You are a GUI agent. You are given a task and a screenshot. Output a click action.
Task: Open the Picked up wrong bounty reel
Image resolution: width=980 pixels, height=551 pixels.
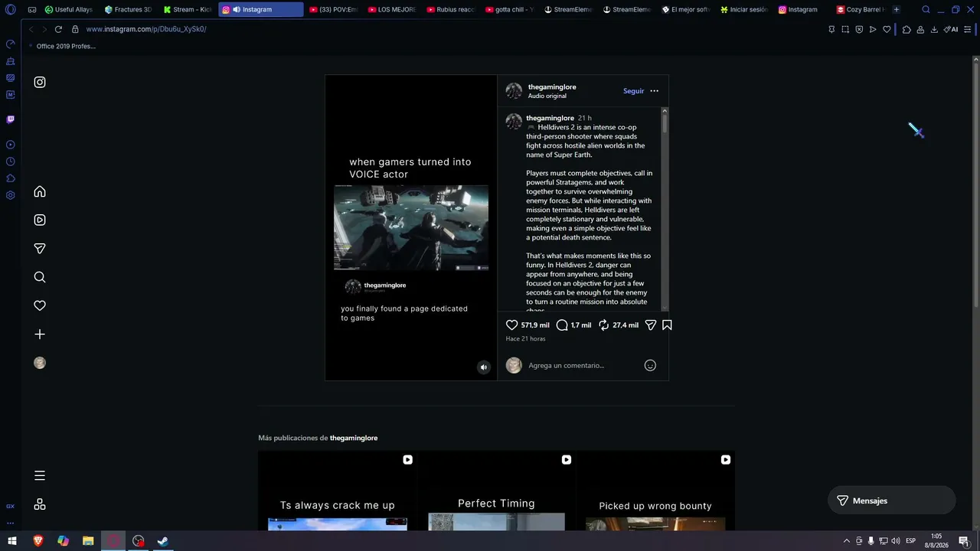[x=655, y=491]
